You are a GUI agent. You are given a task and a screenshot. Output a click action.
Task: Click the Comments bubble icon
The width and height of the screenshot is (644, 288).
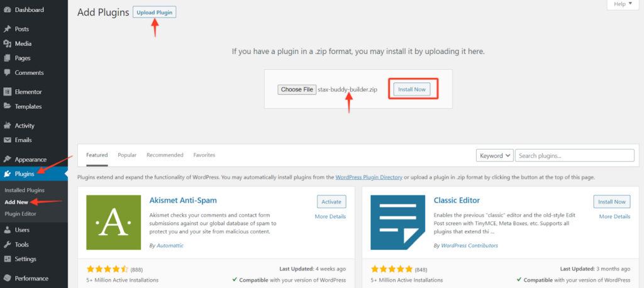[7, 73]
